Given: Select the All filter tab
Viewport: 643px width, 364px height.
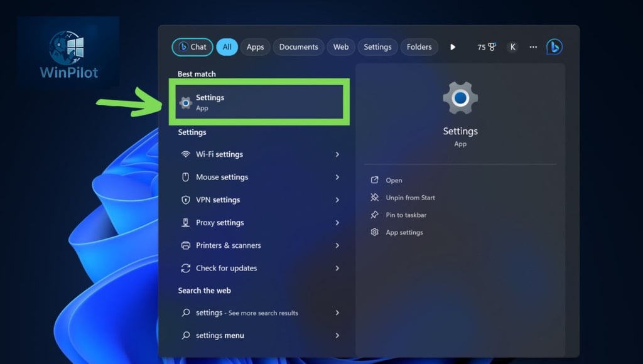Looking at the screenshot, I should tap(227, 47).
